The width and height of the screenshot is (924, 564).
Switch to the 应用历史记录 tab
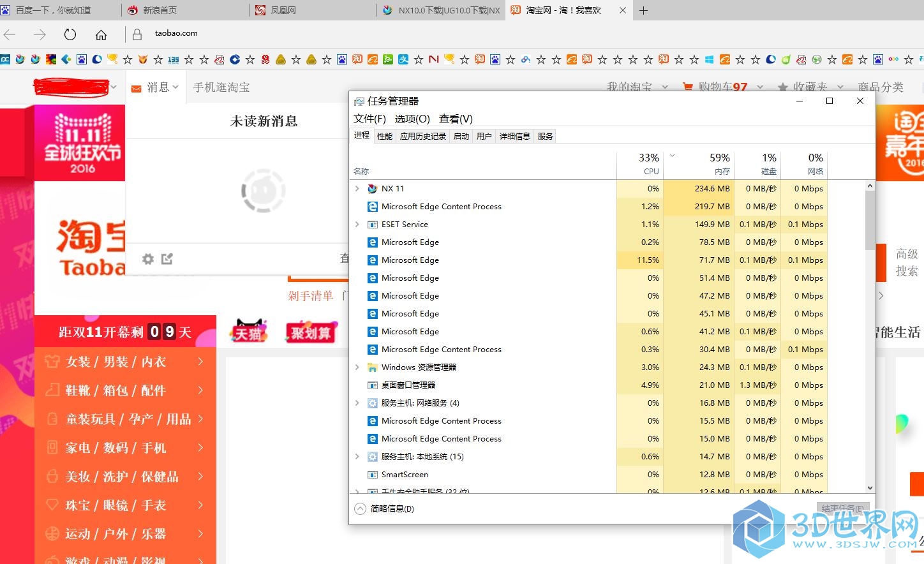423,136
